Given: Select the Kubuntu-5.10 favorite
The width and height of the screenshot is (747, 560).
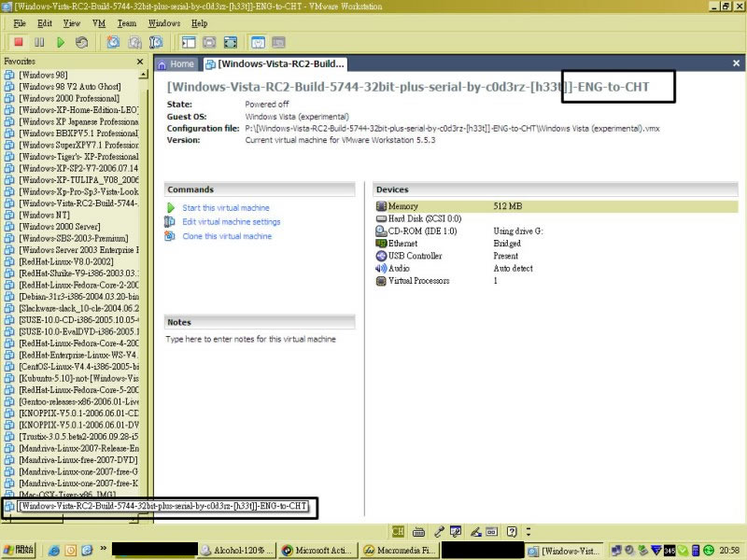Looking at the screenshot, I should pyautogui.click(x=78, y=378).
